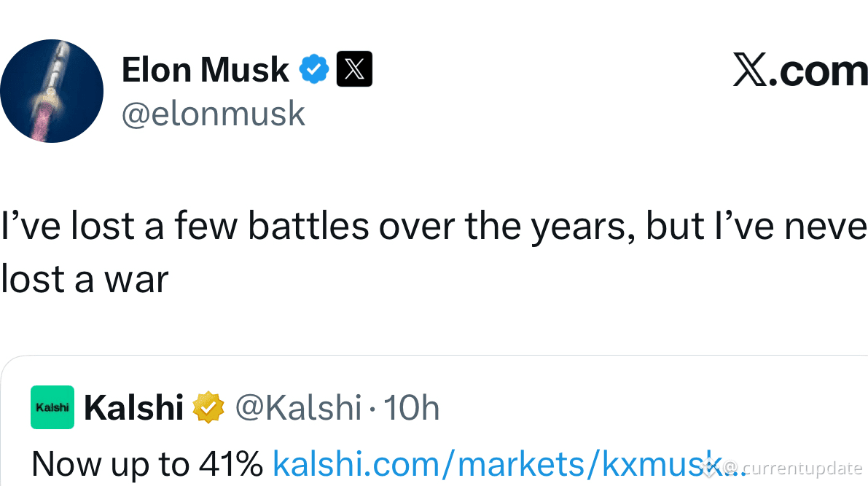Open Elon Musk's profile via his display name
The width and height of the screenshot is (868, 486).
point(205,68)
